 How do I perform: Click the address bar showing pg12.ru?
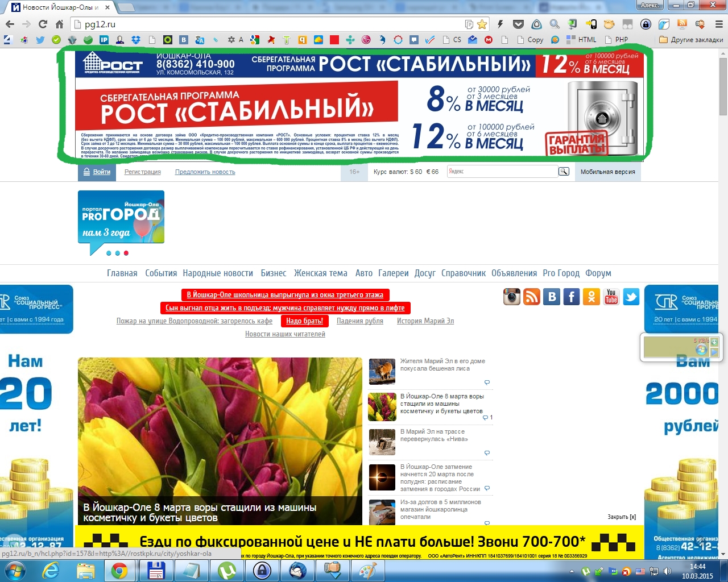273,24
